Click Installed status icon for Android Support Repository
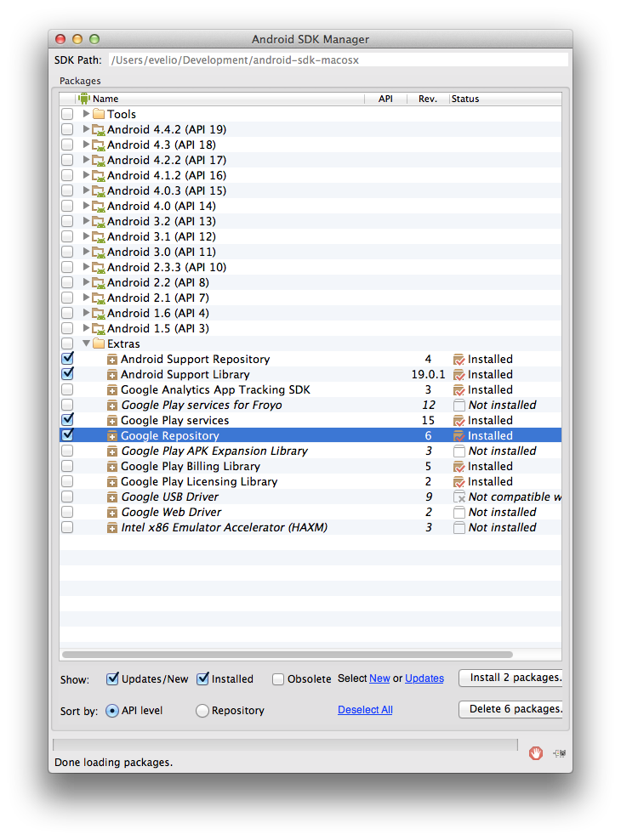 459,360
